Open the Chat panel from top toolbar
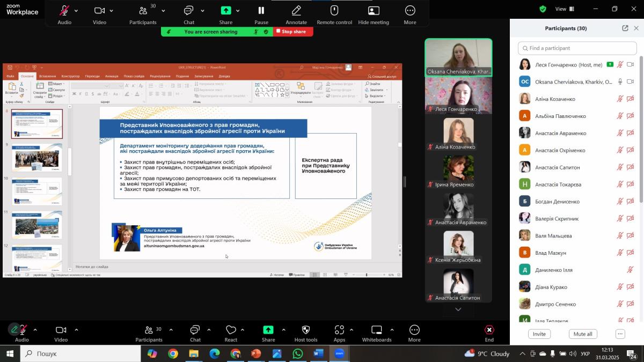Image resolution: width=644 pixels, height=362 pixels. [x=188, y=11]
